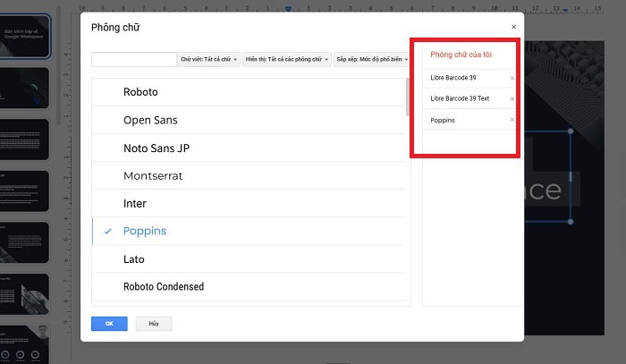Select the Roboto font
Screen dimensions: 626x364
coord(147,92)
